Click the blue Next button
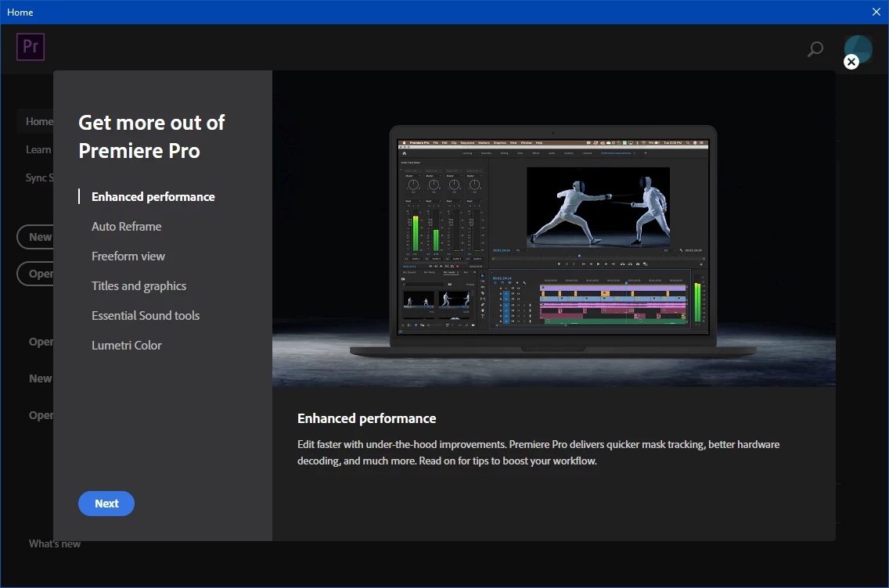 (x=106, y=504)
